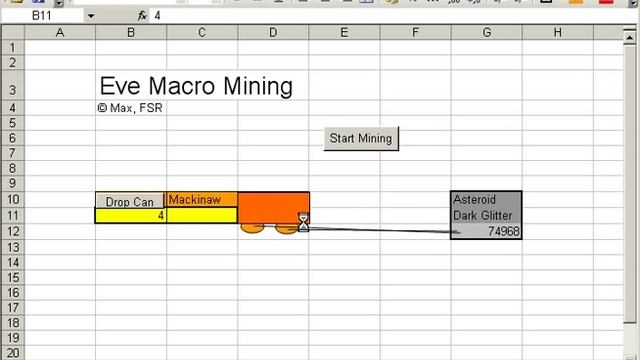Select row 20 header
This screenshot has width=640, height=360.
tap(13, 353)
